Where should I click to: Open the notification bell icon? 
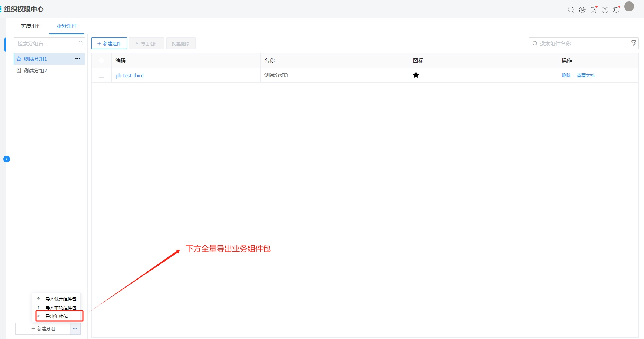point(616,10)
